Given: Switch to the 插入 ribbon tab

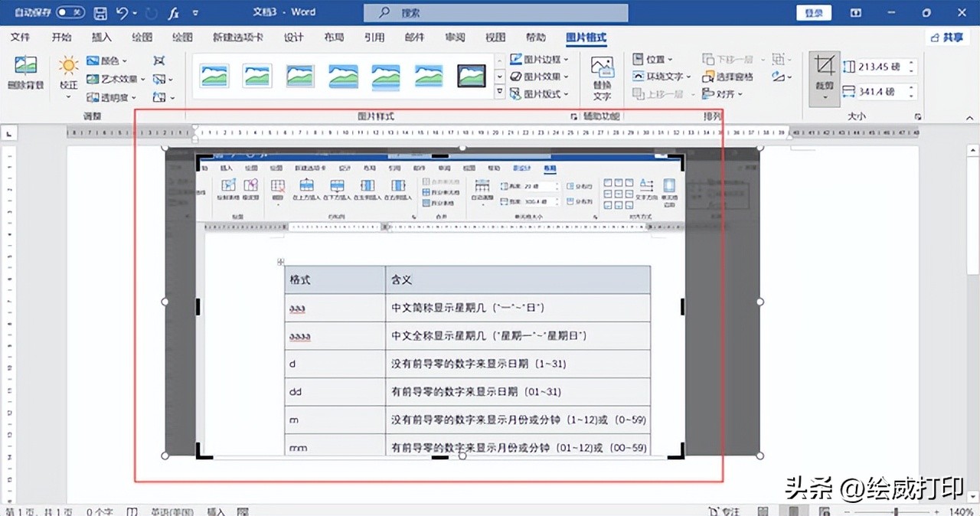Looking at the screenshot, I should pos(100,37).
